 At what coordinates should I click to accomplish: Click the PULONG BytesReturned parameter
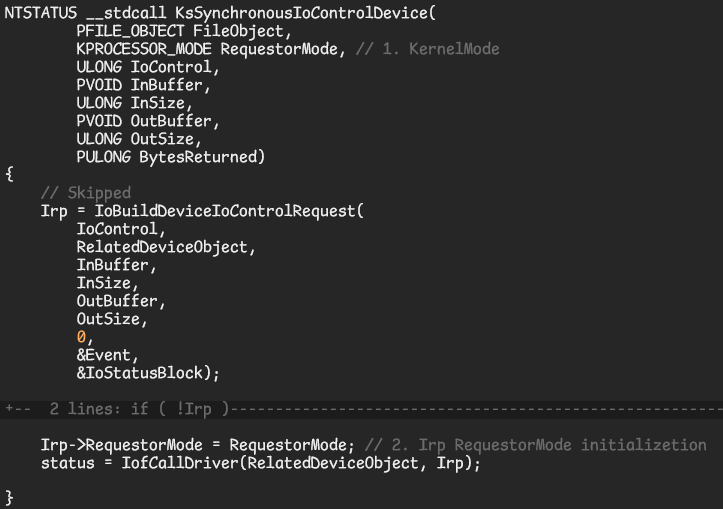[x=170, y=157]
